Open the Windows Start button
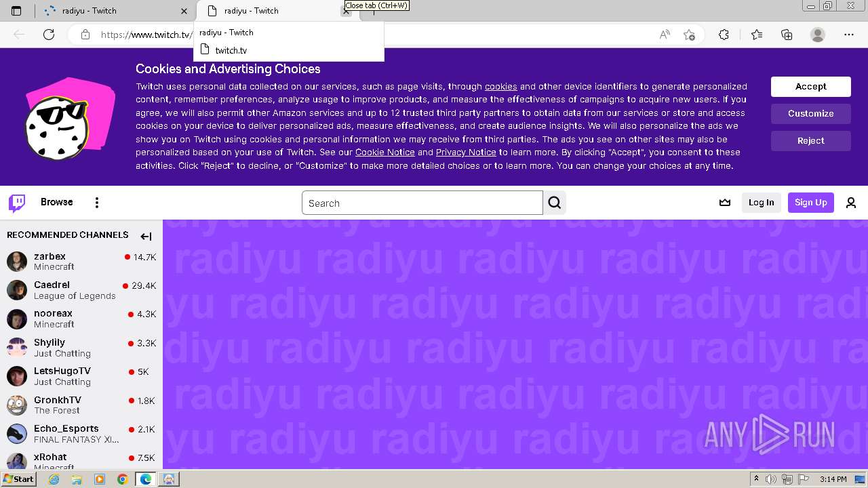The width and height of the screenshot is (868, 488). pyautogui.click(x=19, y=479)
